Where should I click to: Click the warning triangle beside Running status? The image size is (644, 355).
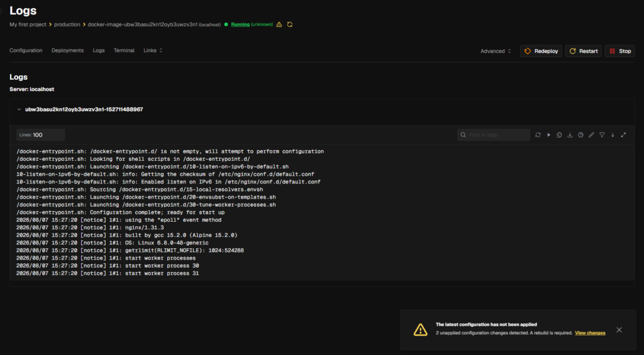[x=279, y=25]
